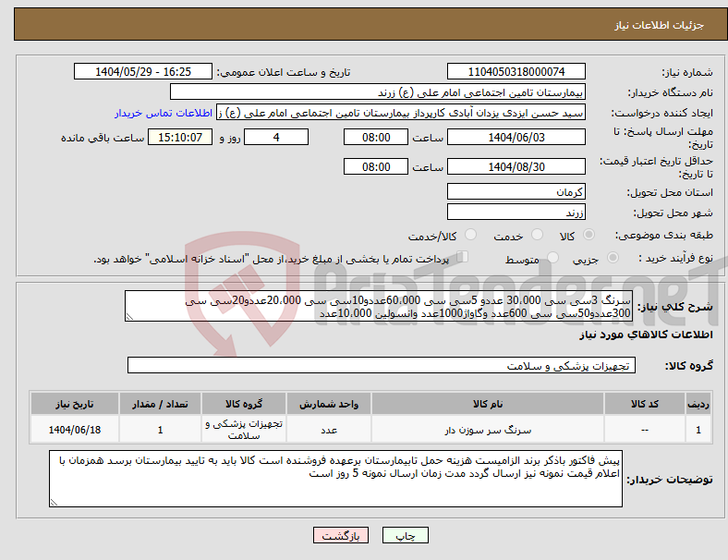Click the page title جزئیات اطلاعات نیاز
Screen dimensions: 728x560
660,25
